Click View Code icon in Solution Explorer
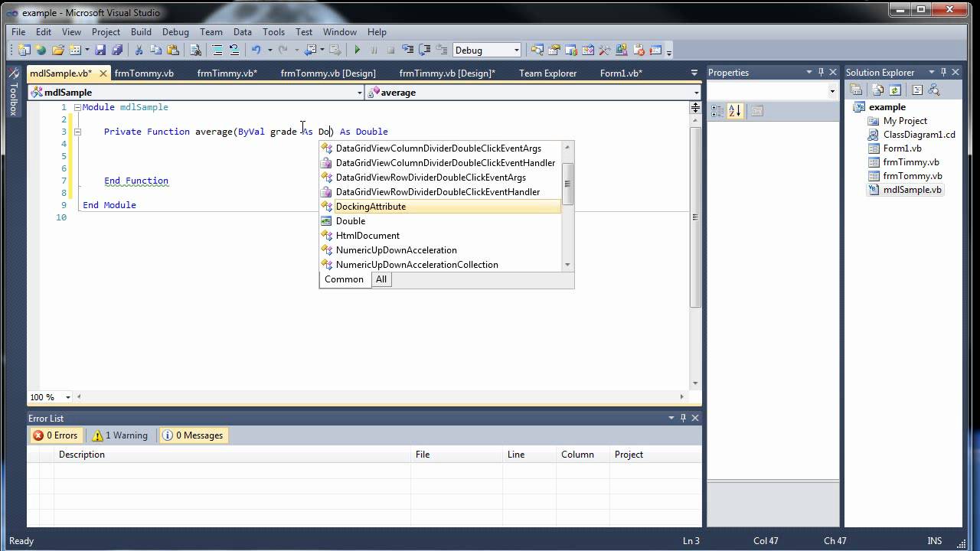This screenshot has height=551, width=980. tap(916, 89)
